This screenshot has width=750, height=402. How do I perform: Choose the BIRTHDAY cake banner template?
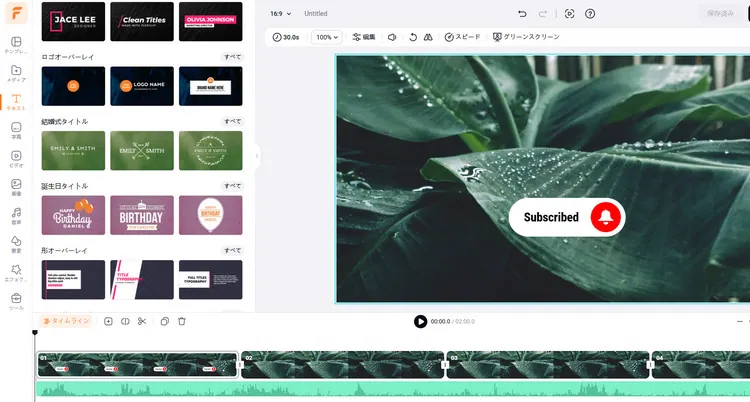coord(142,215)
